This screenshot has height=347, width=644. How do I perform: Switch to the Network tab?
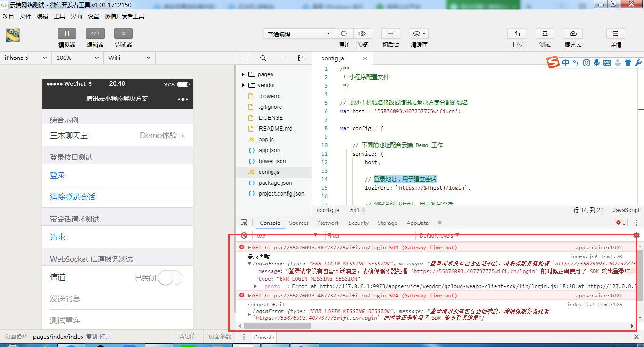coord(328,223)
